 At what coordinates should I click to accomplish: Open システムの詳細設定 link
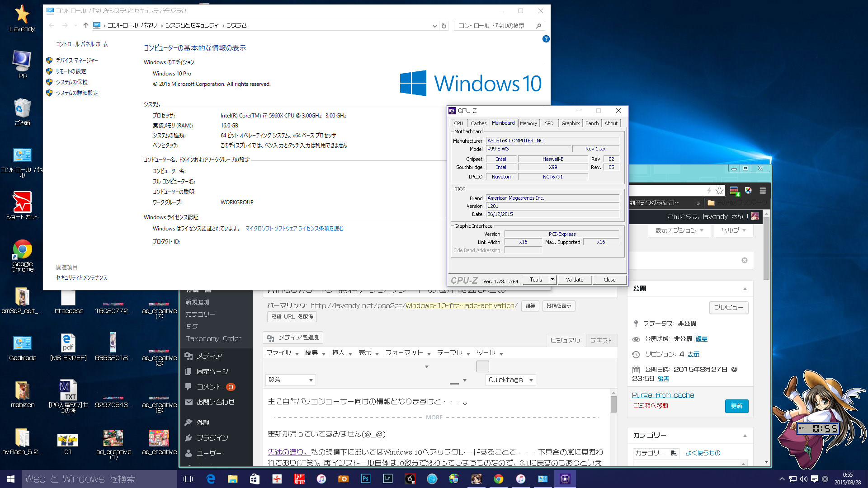[x=77, y=93]
